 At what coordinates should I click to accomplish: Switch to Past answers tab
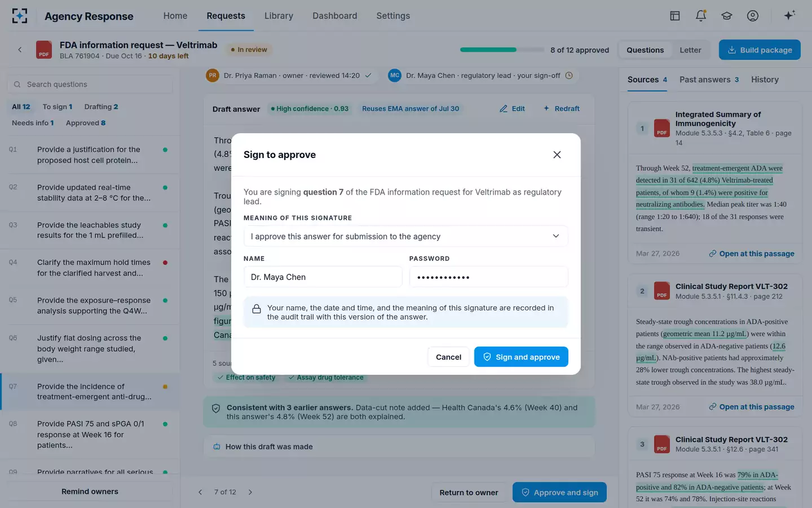(x=709, y=80)
